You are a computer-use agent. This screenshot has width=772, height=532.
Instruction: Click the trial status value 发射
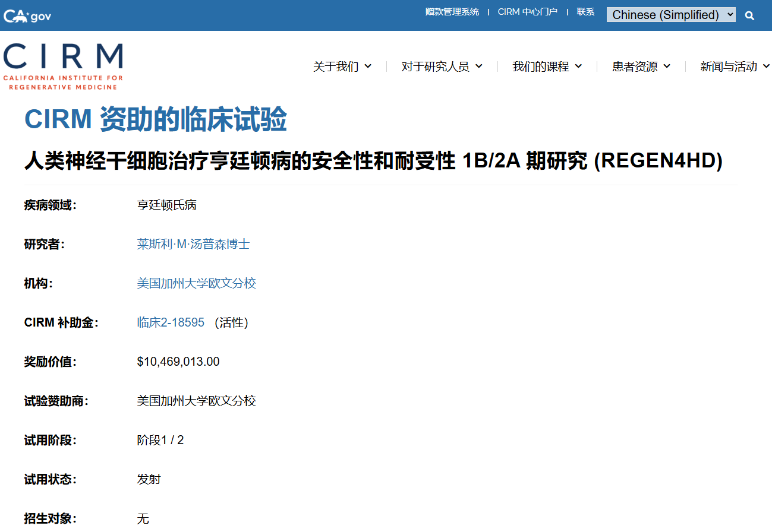click(149, 479)
